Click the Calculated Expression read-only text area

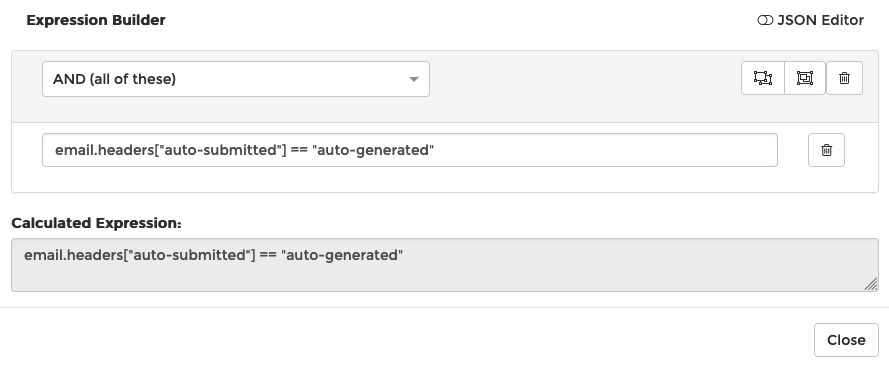(x=444, y=265)
